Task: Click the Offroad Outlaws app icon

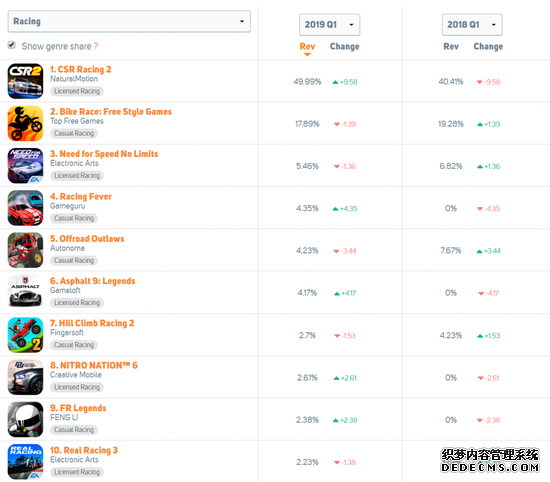Action: coord(26,250)
